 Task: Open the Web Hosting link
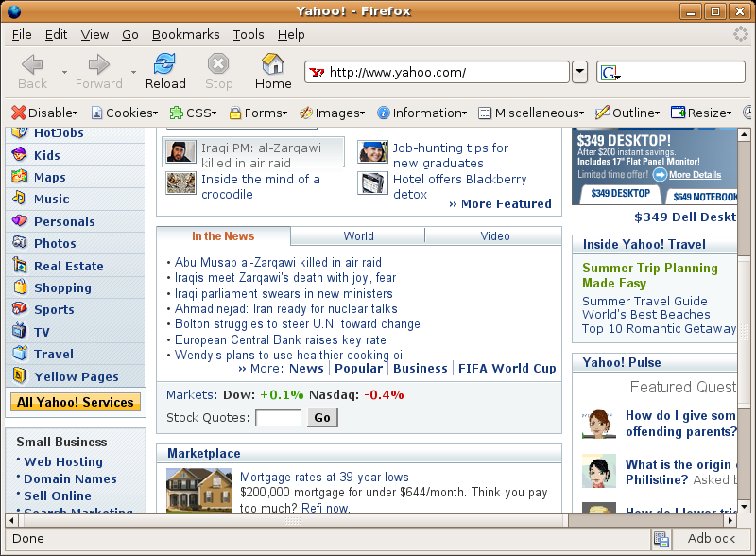[x=63, y=461]
